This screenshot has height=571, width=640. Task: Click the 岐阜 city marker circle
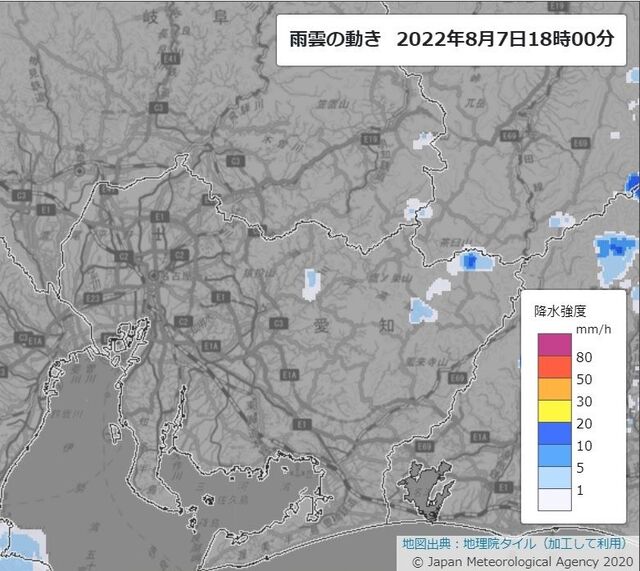coord(80,171)
